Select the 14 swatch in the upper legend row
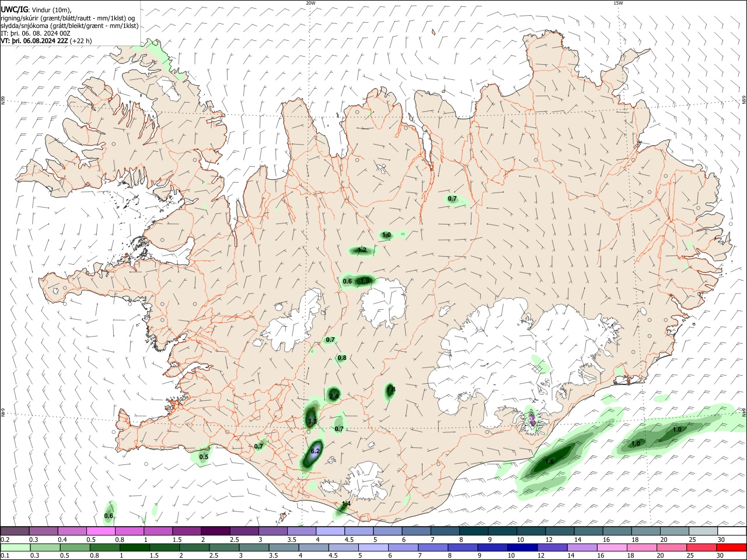 (x=588, y=531)
